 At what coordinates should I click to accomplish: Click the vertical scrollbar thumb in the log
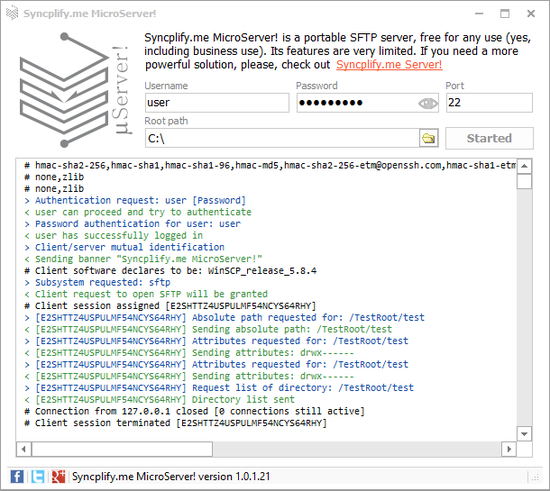[x=524, y=181]
